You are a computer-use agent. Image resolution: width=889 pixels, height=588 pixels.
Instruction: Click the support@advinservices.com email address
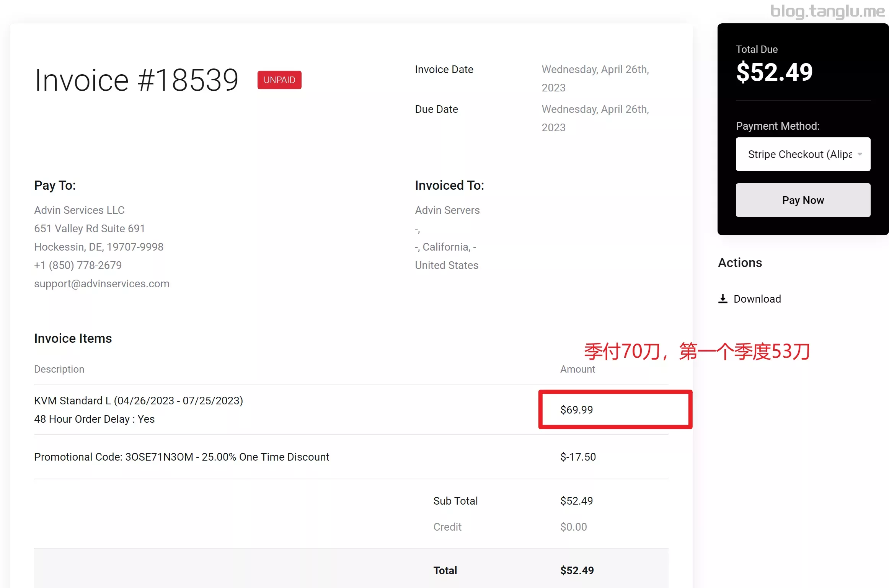pyautogui.click(x=102, y=283)
